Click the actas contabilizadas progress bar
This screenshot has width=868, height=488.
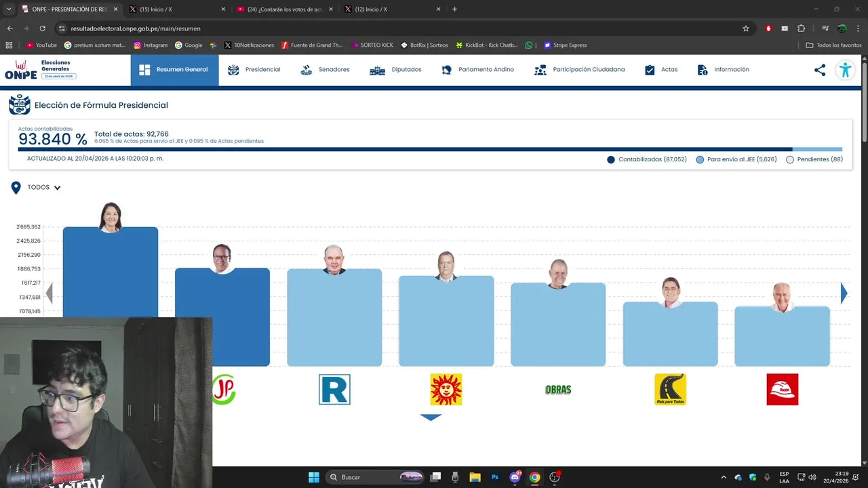430,149
